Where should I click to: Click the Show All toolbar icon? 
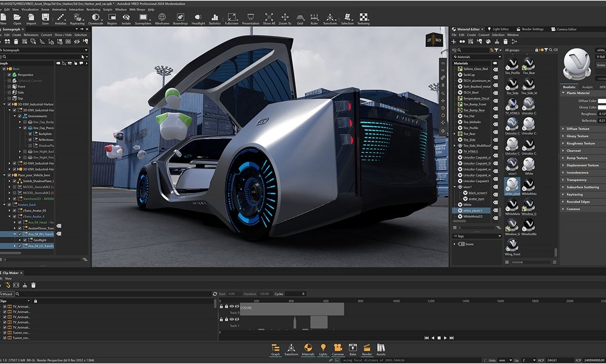point(269,18)
